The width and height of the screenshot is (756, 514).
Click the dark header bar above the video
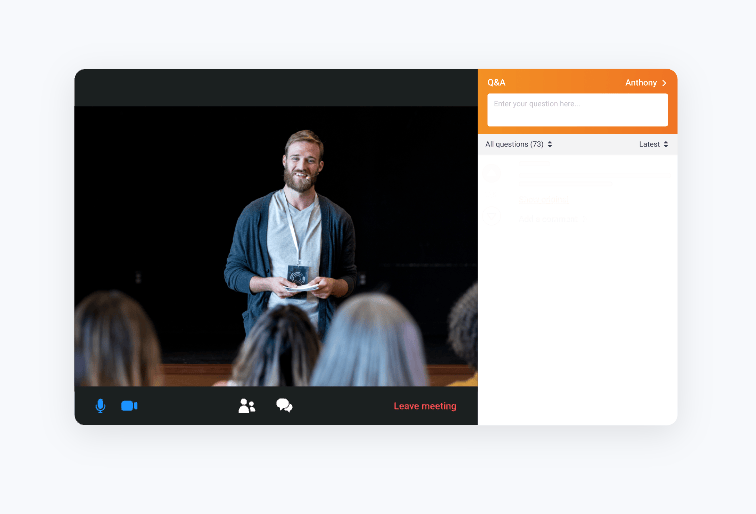tap(276, 87)
